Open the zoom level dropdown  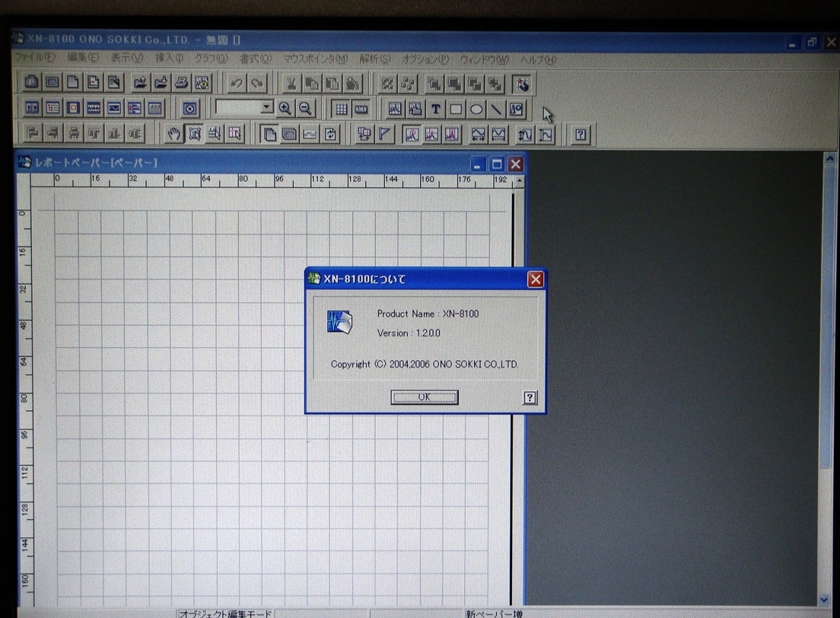[266, 107]
